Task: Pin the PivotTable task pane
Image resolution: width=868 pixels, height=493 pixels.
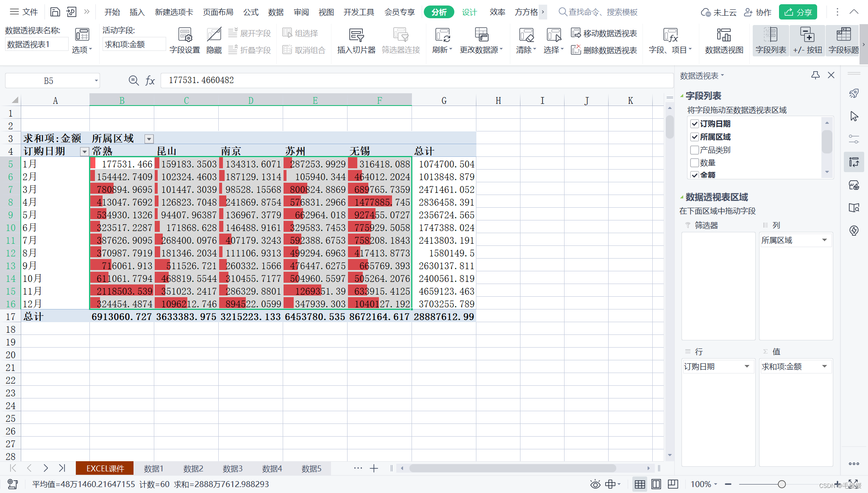Action: click(815, 75)
